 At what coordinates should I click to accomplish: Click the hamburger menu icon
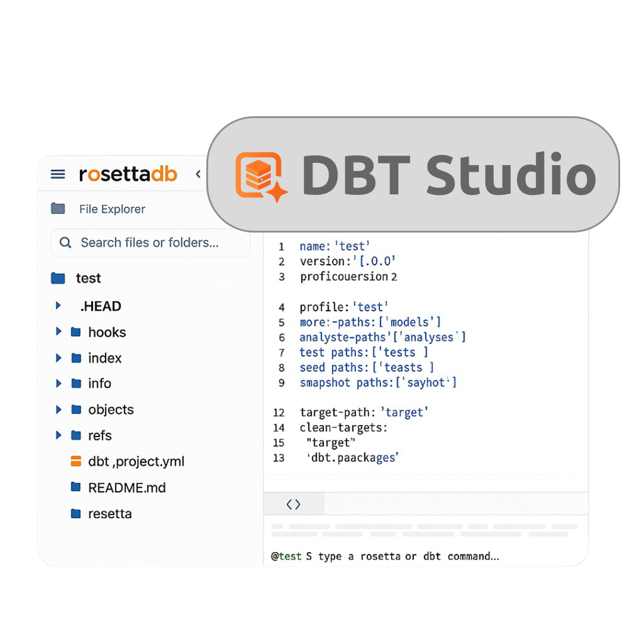[x=57, y=174]
